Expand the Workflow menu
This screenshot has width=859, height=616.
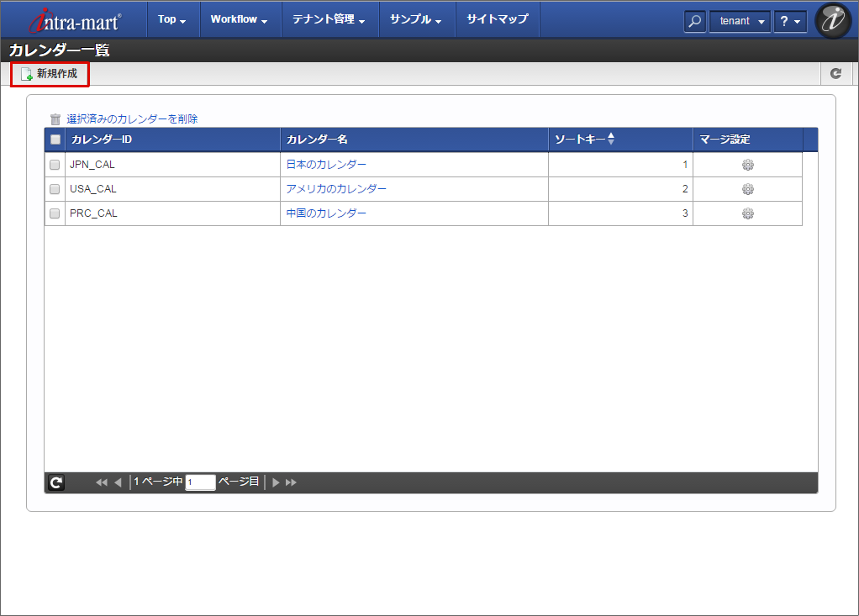[x=240, y=19]
